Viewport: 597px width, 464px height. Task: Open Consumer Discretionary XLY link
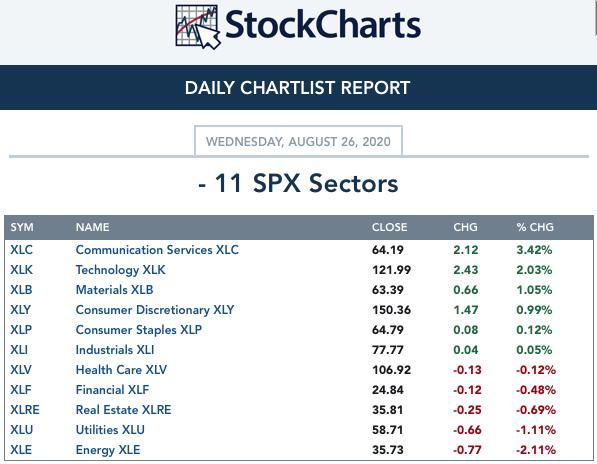click(x=155, y=310)
